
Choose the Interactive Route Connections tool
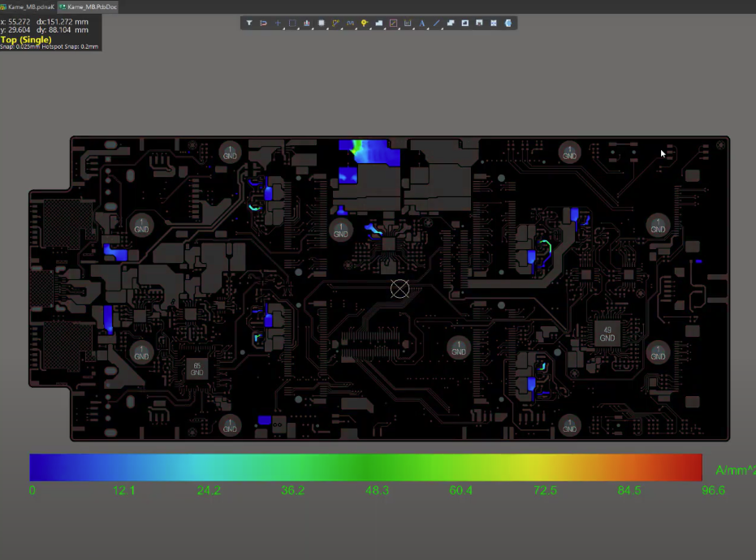point(335,24)
